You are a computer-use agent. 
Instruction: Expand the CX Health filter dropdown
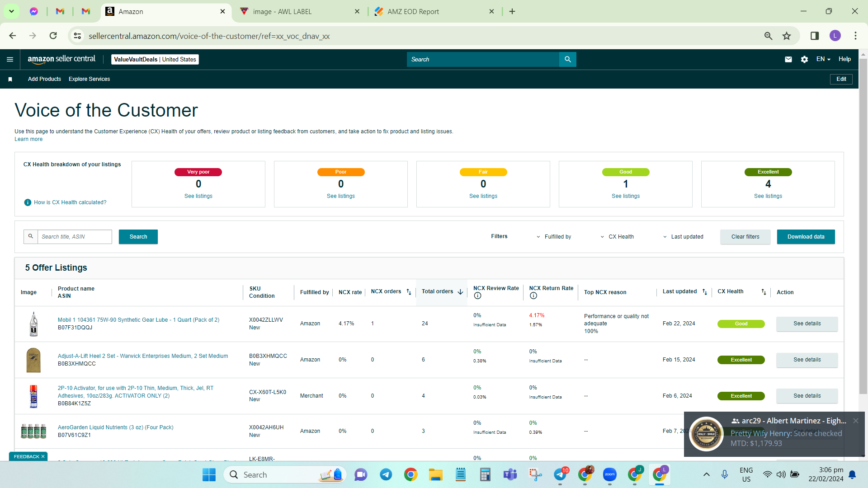click(x=617, y=237)
